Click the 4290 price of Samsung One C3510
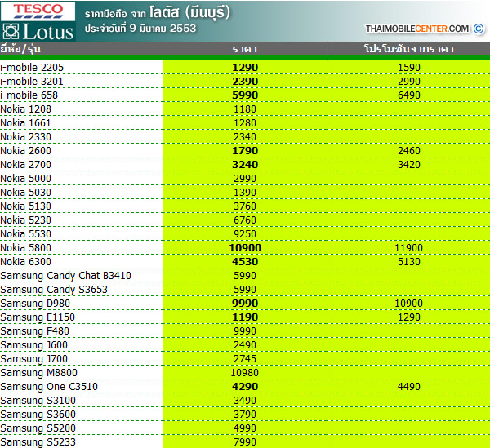Screen dimensions: 490x448 (245, 387)
